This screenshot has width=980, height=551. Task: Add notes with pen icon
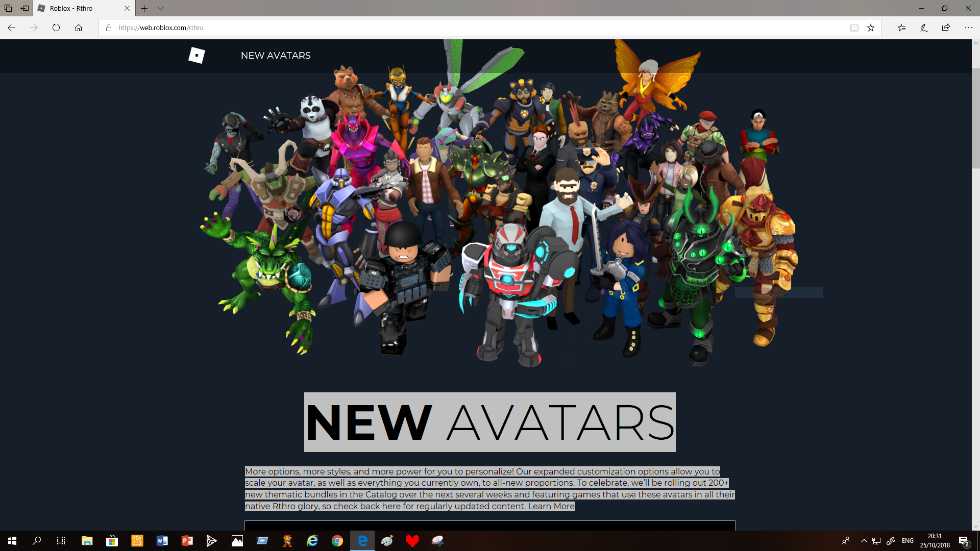(x=924, y=28)
